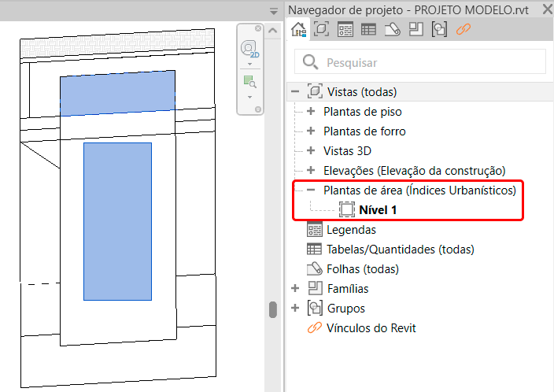Viewport: 554px width, 392px height.
Task: Select the Families filter icon in toolbar
Action: tap(415, 30)
